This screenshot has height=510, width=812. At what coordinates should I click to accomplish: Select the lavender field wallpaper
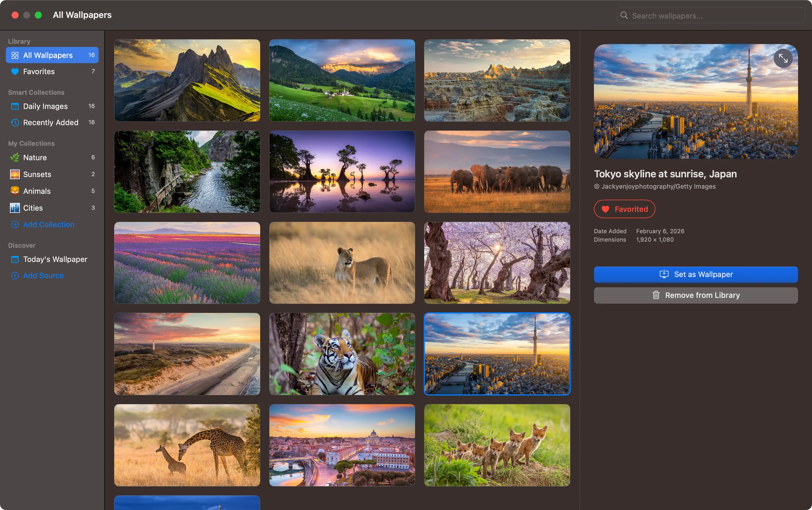(x=187, y=263)
